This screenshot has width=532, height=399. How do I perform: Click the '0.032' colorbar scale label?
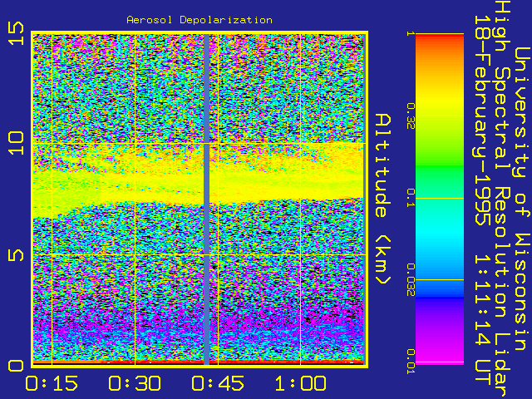(x=411, y=279)
